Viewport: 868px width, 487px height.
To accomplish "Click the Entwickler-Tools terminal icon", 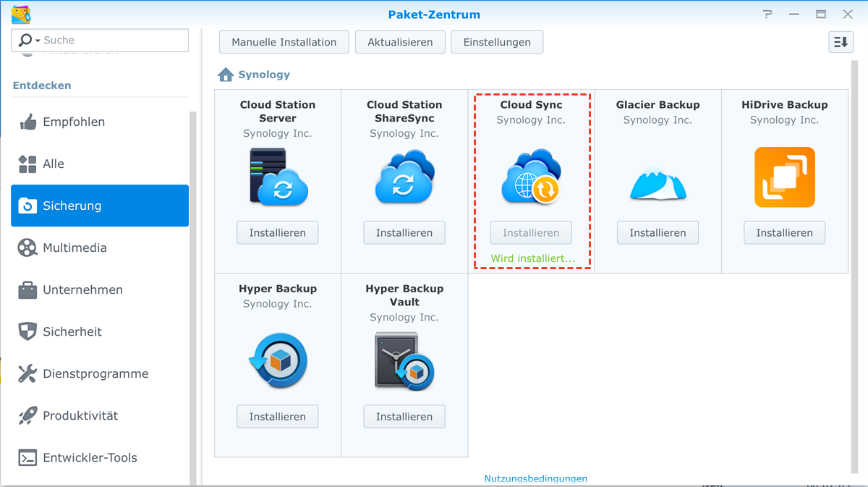I will click(27, 457).
